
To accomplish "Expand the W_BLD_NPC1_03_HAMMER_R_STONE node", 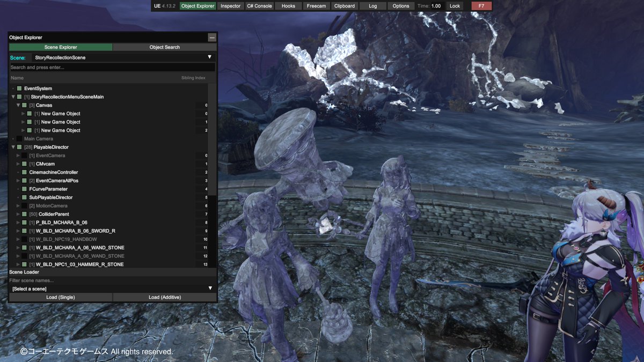I will click(18, 264).
